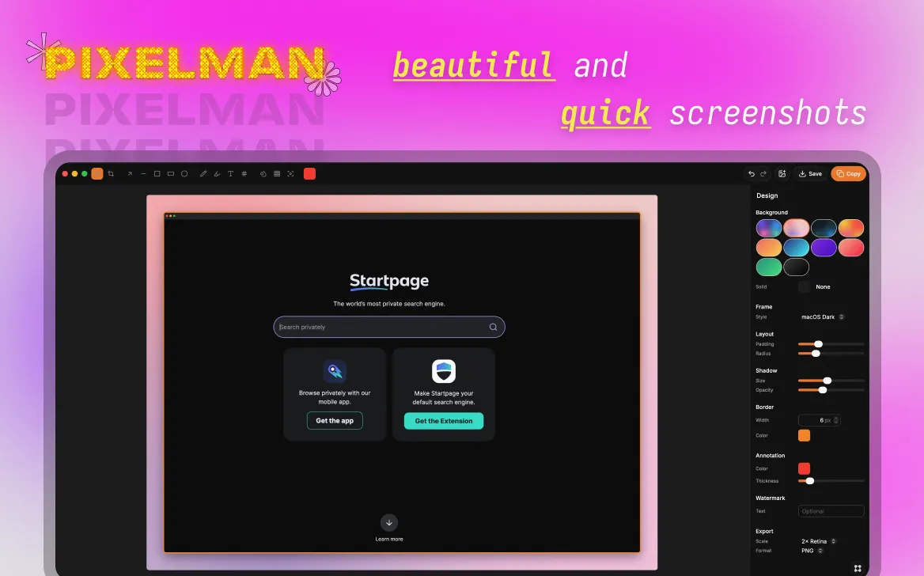Click the grid icon at panel bottom

[x=858, y=568]
